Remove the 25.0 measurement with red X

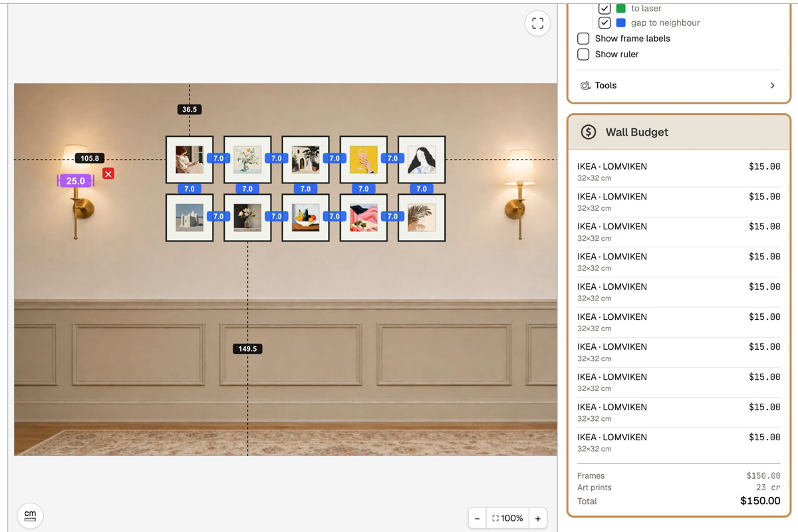coord(108,174)
